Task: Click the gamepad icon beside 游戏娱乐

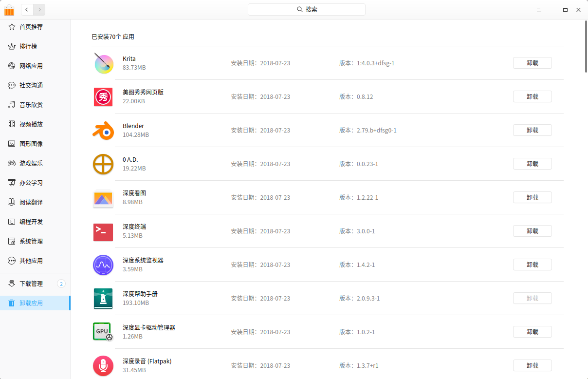Action: (x=12, y=163)
